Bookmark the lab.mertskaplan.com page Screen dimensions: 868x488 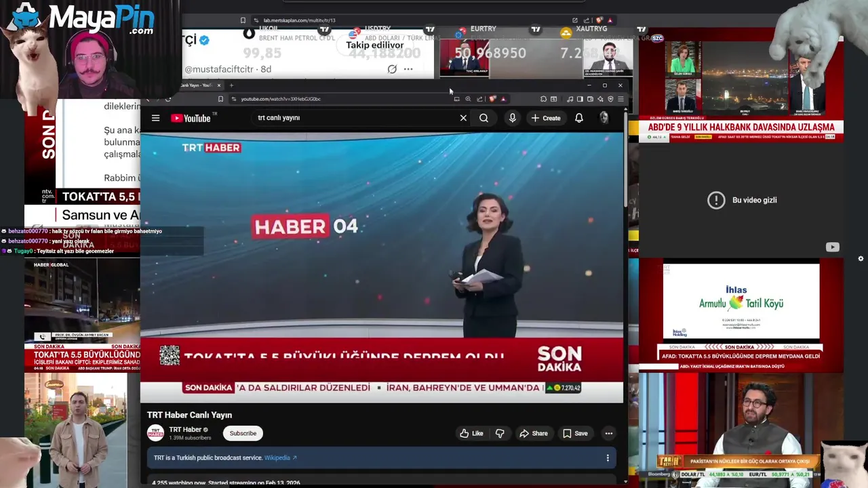tap(243, 20)
